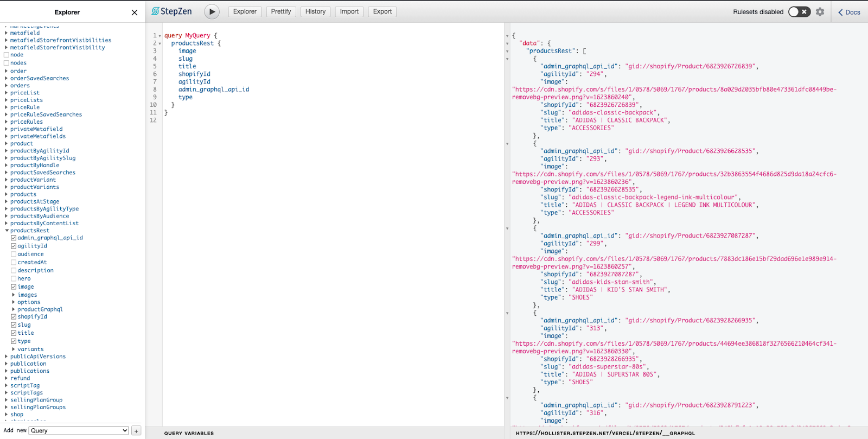Image resolution: width=868 pixels, height=439 pixels.
Task: Open Docs panel chevron
Action: point(841,12)
